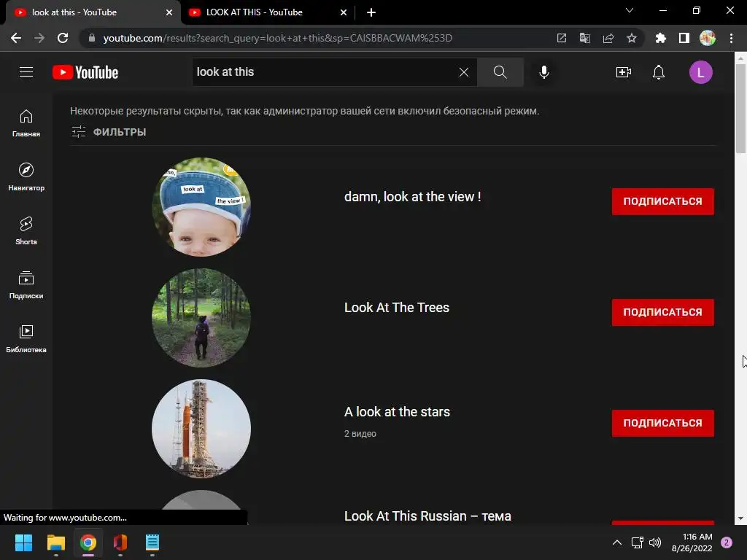Click scrollbar down arrow
Screen dimensions: 747x560
pos(740,518)
